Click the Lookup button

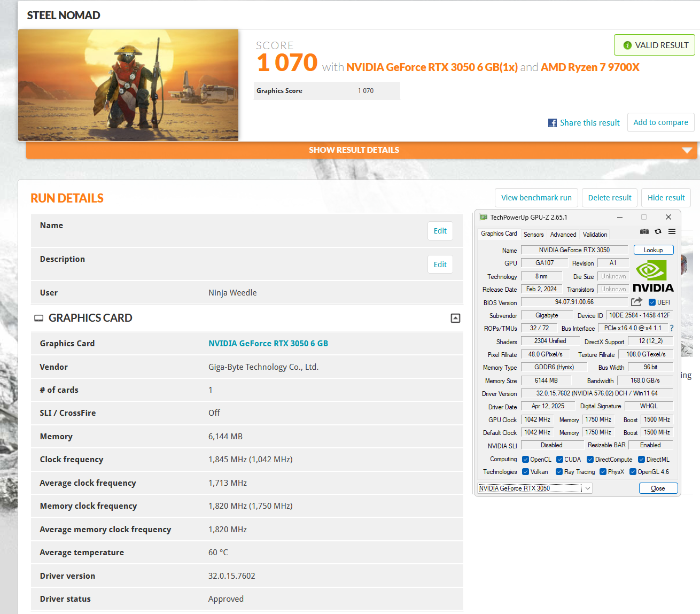click(654, 250)
